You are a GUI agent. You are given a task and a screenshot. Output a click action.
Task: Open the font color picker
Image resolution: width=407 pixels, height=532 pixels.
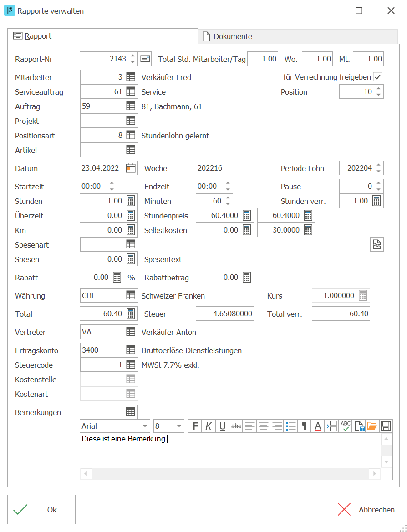coord(318,426)
